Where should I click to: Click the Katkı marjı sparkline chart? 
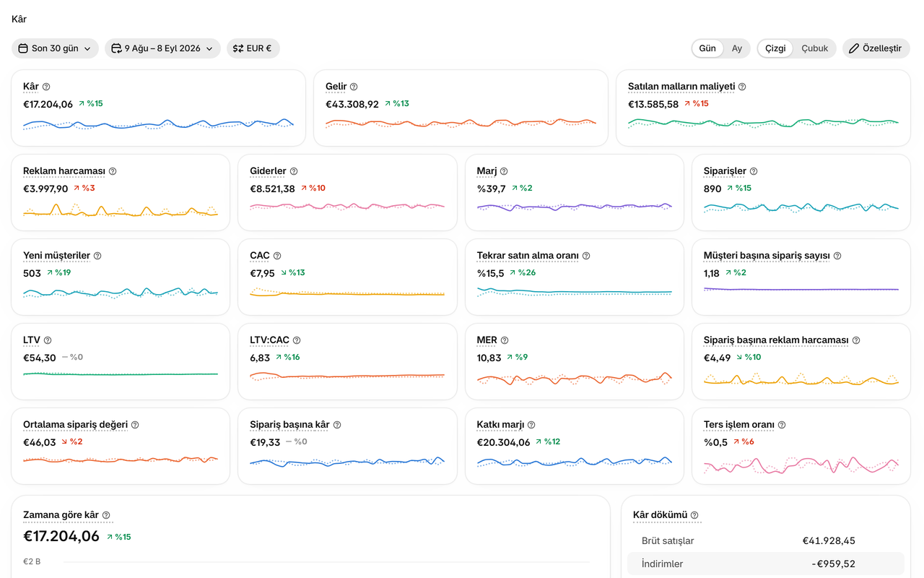575,461
